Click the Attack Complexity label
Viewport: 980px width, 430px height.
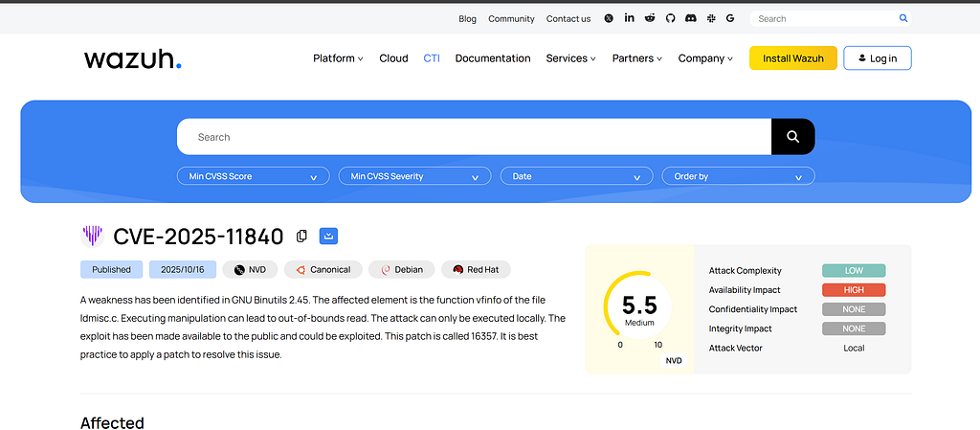[x=745, y=271]
